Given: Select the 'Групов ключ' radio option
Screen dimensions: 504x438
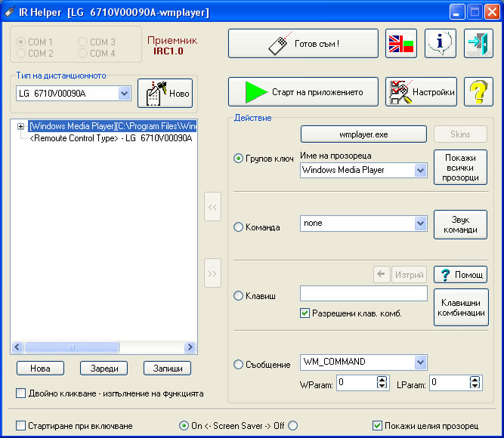Looking at the screenshot, I should click(238, 159).
